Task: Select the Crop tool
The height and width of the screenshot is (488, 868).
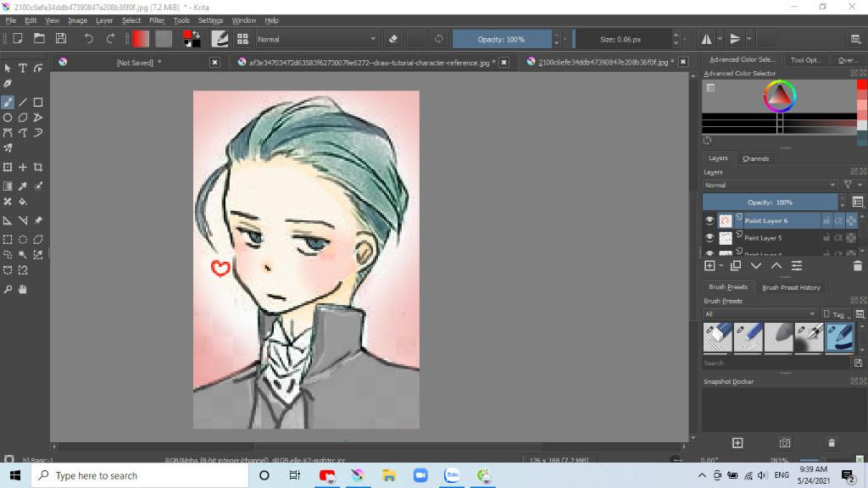Action: pos(37,167)
